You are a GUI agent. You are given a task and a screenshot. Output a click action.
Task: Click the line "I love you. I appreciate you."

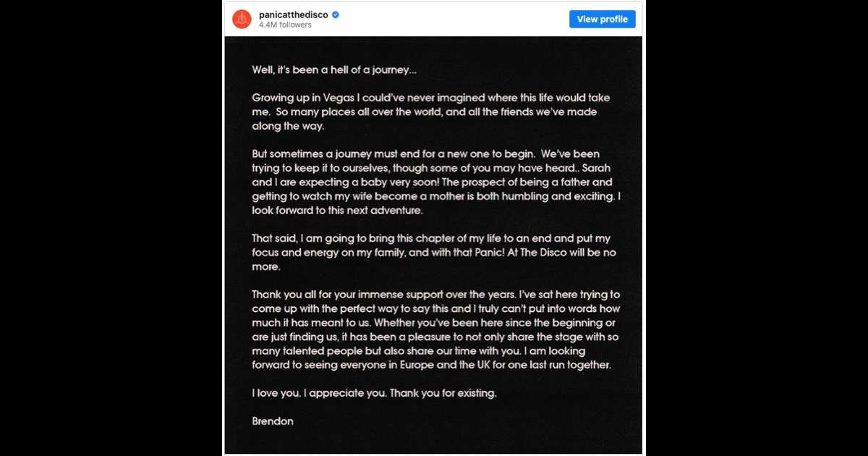click(374, 393)
